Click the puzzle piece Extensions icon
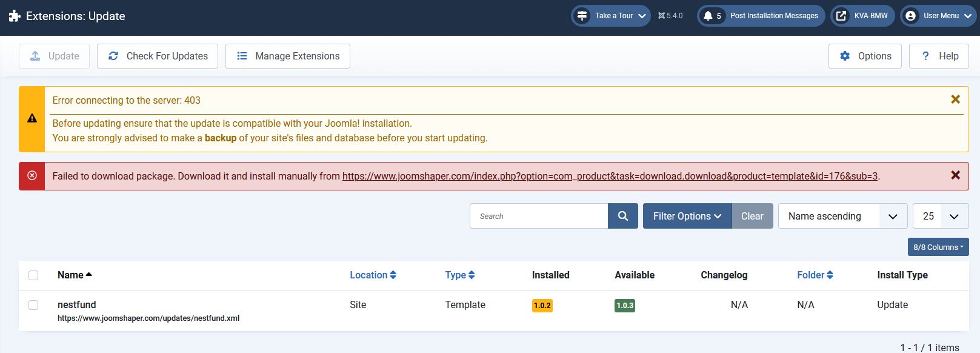The height and width of the screenshot is (353, 980). click(x=15, y=16)
